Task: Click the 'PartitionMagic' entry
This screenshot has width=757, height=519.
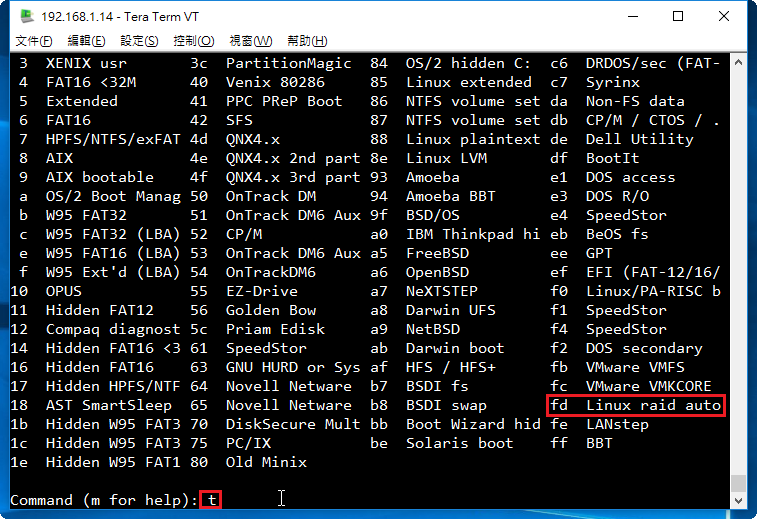Action: tap(289, 63)
